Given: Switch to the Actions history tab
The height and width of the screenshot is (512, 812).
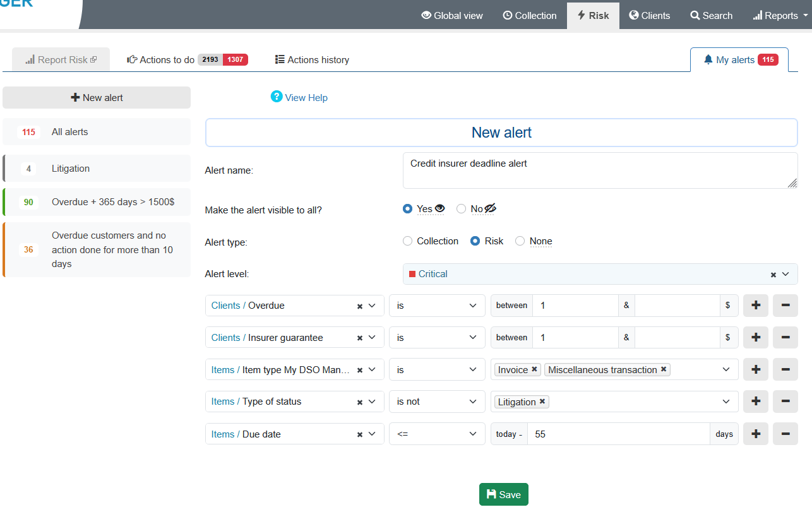Looking at the screenshot, I should [312, 60].
